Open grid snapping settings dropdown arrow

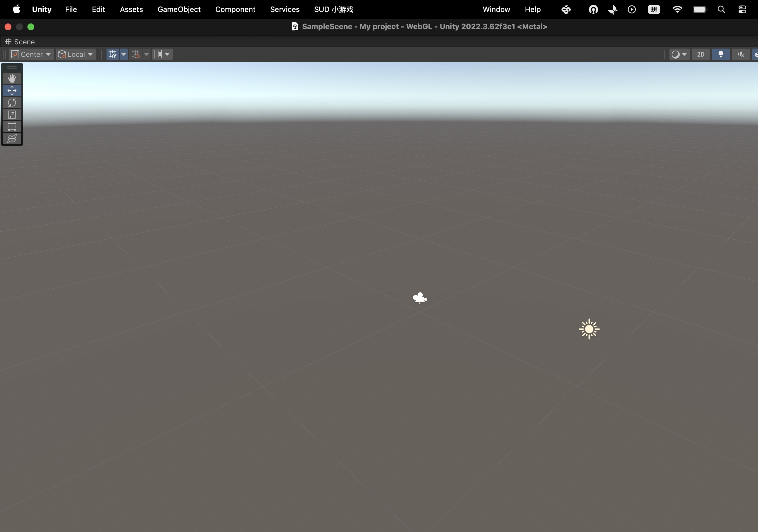[146, 54]
